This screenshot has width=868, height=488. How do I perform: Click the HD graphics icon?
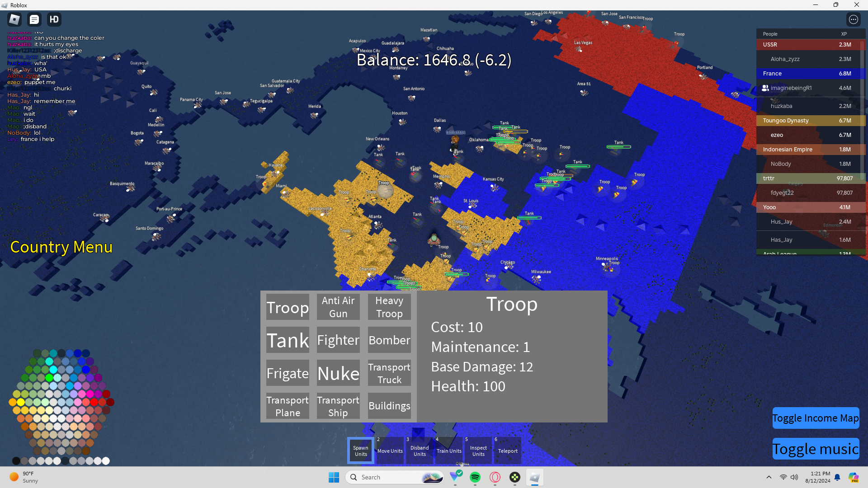click(x=54, y=19)
